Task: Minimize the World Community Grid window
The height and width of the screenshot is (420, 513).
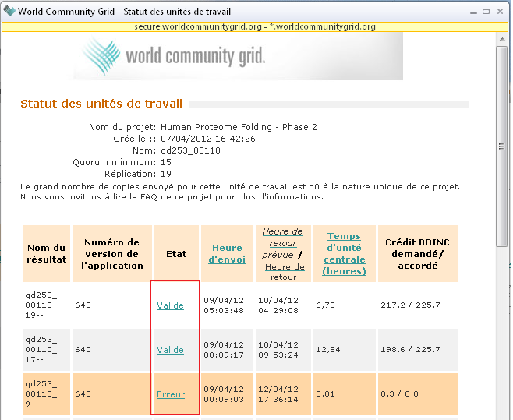Action: point(473,12)
